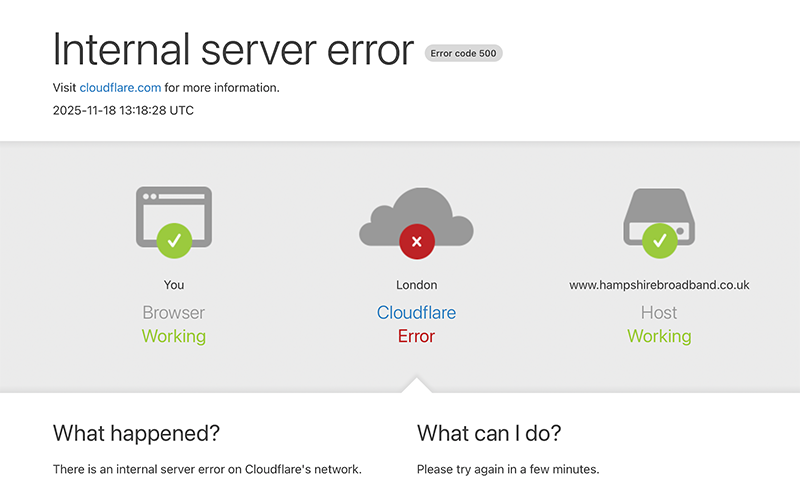Click the Error code 500 badge
This screenshot has width=800, height=495.
pos(463,53)
